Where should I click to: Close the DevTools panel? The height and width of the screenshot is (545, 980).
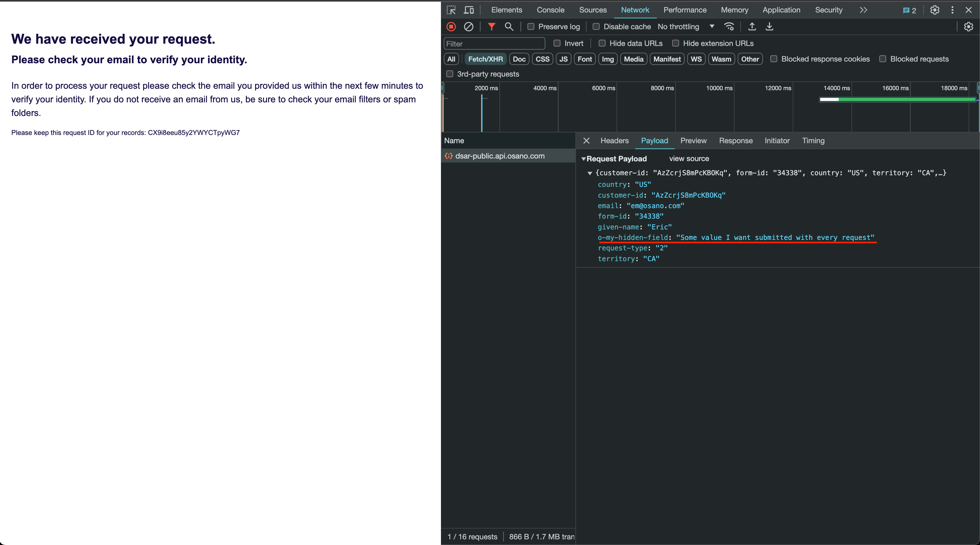coord(969,10)
